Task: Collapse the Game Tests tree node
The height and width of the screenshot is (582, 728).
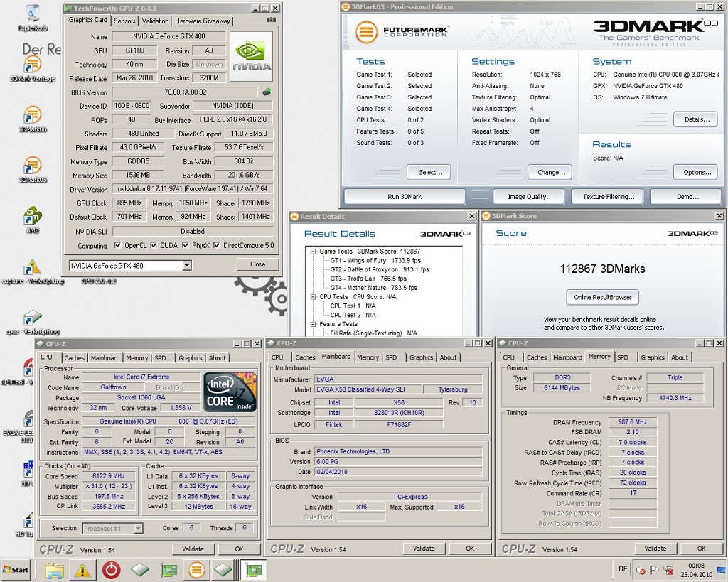Action: 314,251
